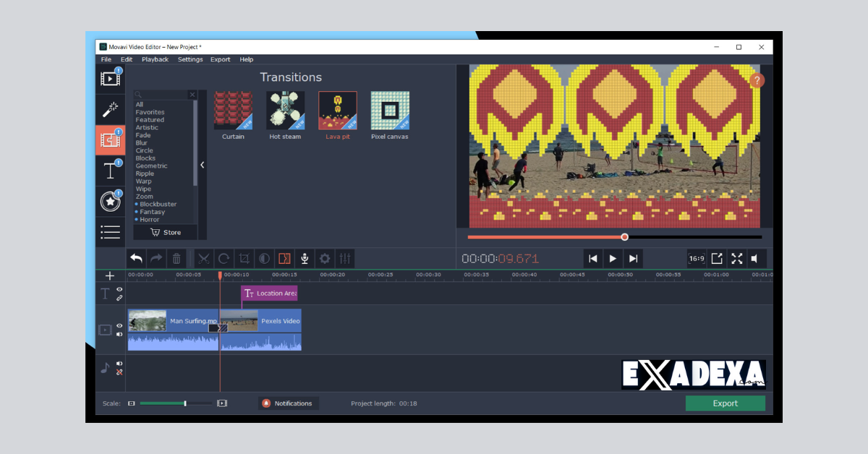This screenshot has height=454, width=868.
Task: Open the Playback menu
Action: click(x=155, y=59)
